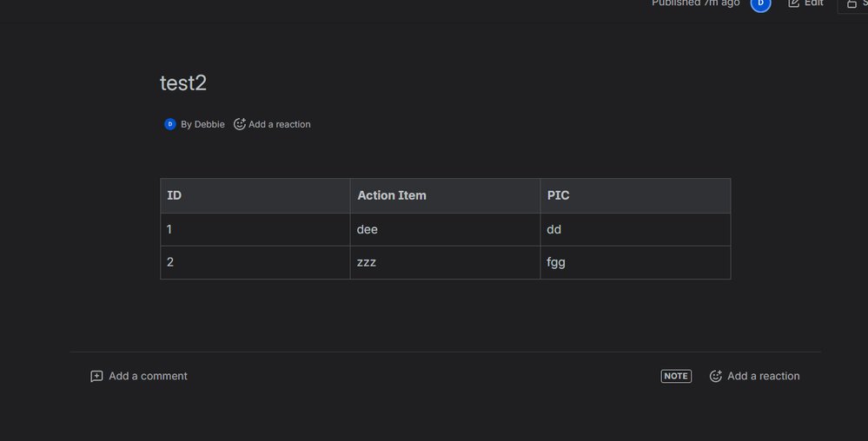
Task: Click the Edit pencil icon
Action: pyautogui.click(x=793, y=3)
